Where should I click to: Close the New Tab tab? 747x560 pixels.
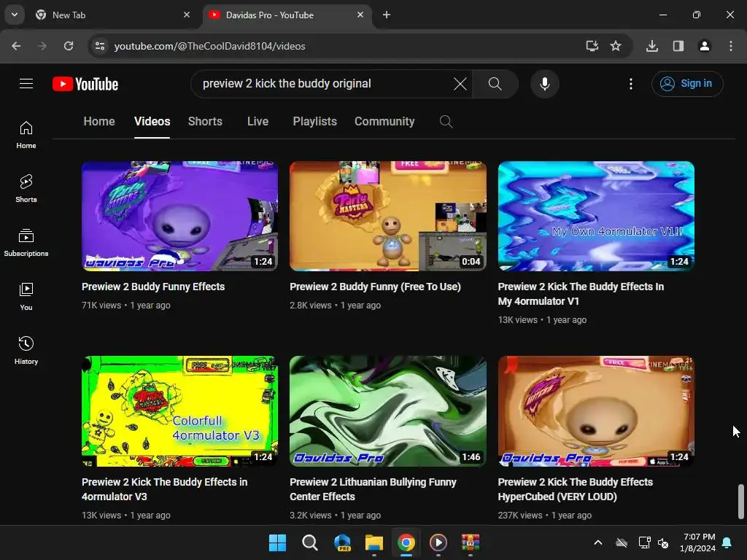pyautogui.click(x=187, y=15)
